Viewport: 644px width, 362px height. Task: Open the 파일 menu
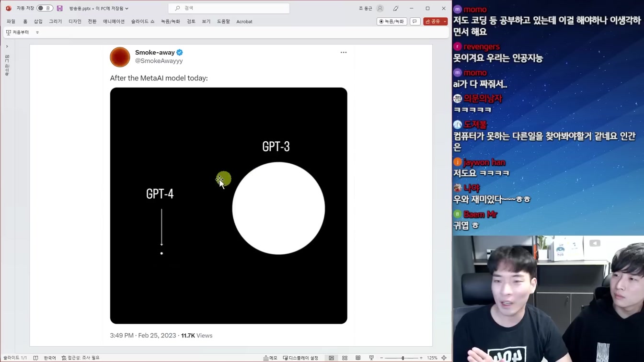pyautogui.click(x=11, y=22)
